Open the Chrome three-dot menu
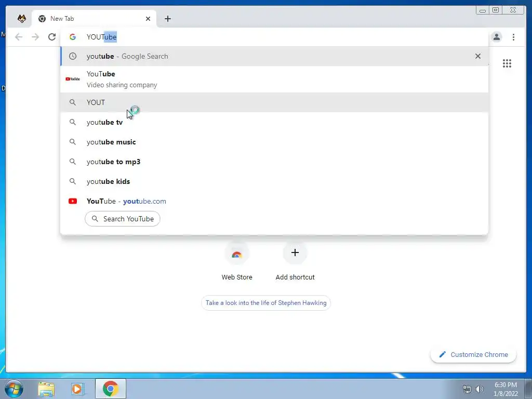The image size is (532, 399). [513, 37]
